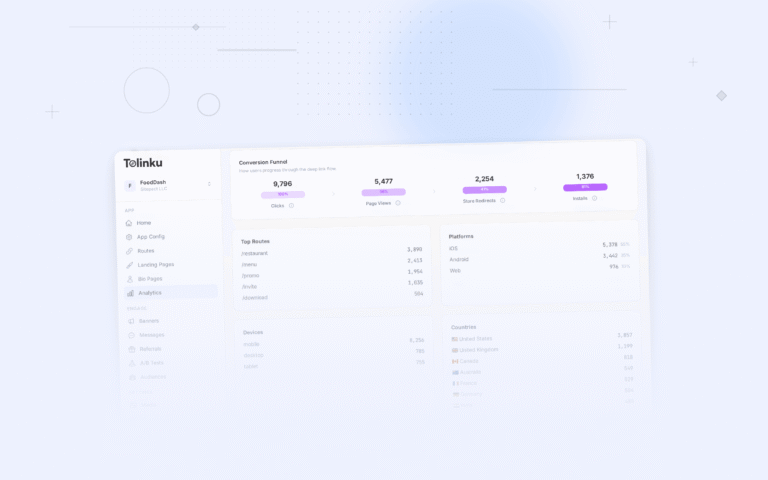Click the mobile devices row
The width and height of the screenshot is (768, 480).
click(x=334, y=342)
